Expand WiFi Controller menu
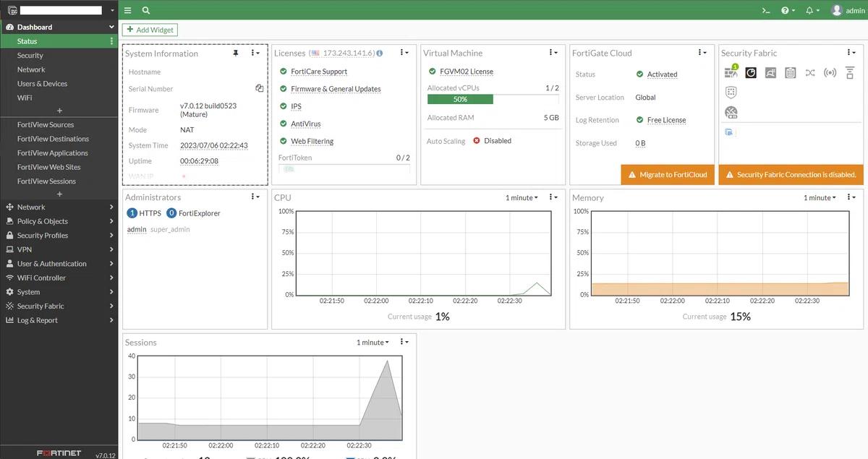 (59, 278)
